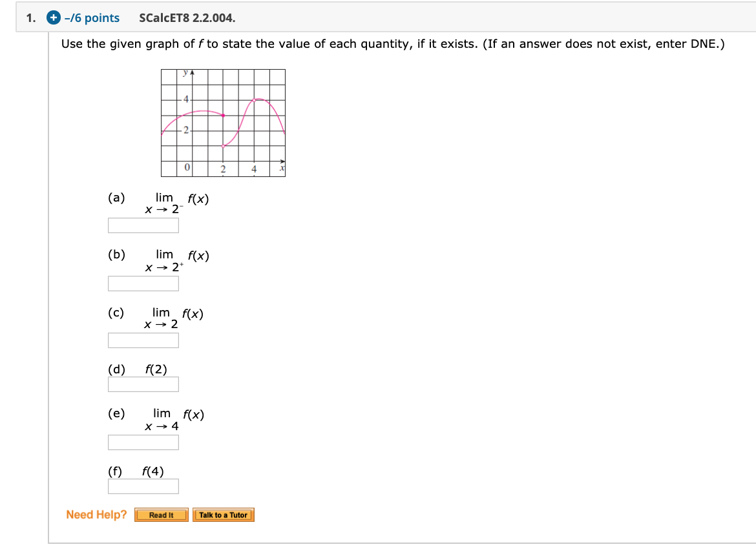
Task: Open the Read It resource
Action: click(160, 515)
